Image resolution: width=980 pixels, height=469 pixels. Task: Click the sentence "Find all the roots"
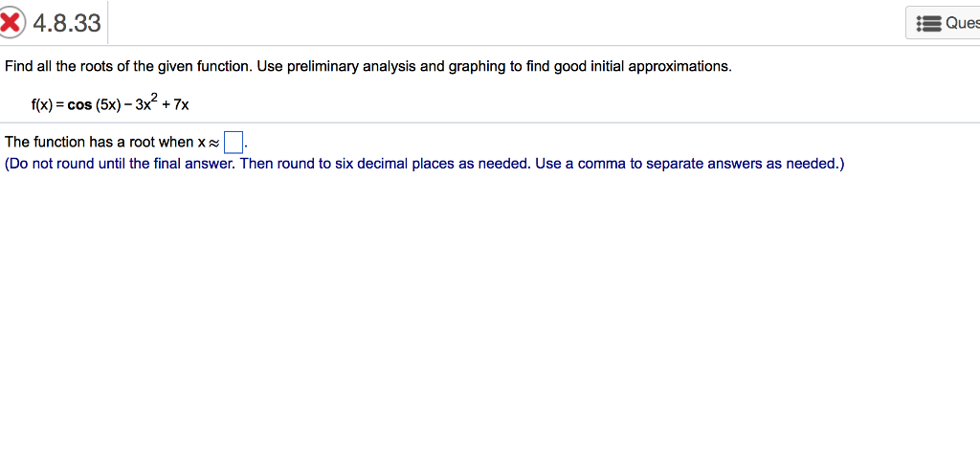(x=65, y=67)
